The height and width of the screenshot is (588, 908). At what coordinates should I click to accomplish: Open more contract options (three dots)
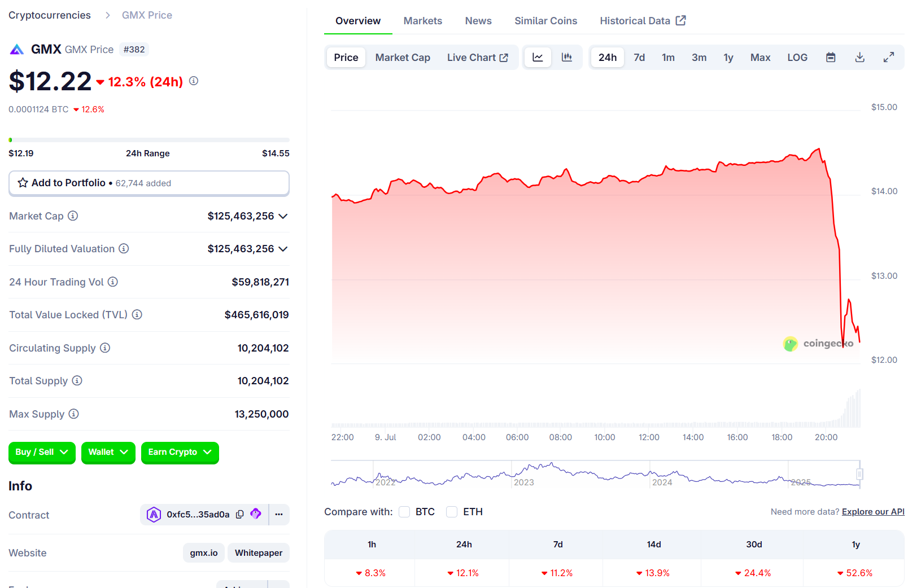click(279, 514)
